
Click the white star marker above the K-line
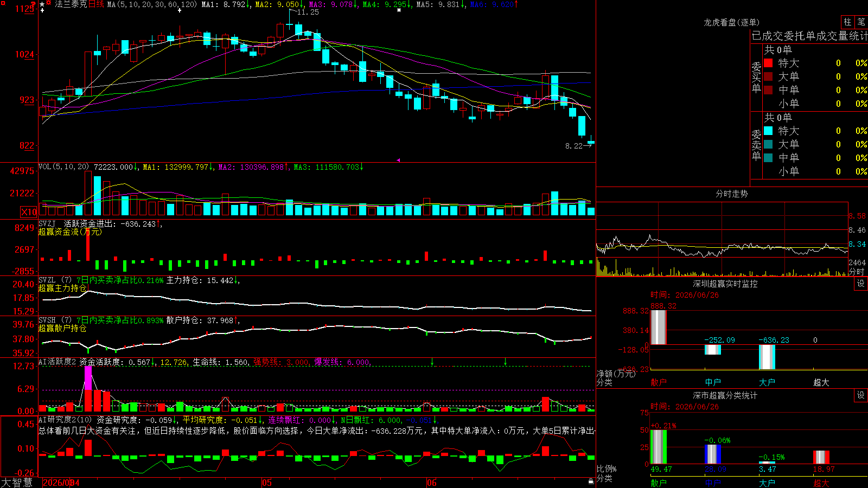tap(399, 10)
